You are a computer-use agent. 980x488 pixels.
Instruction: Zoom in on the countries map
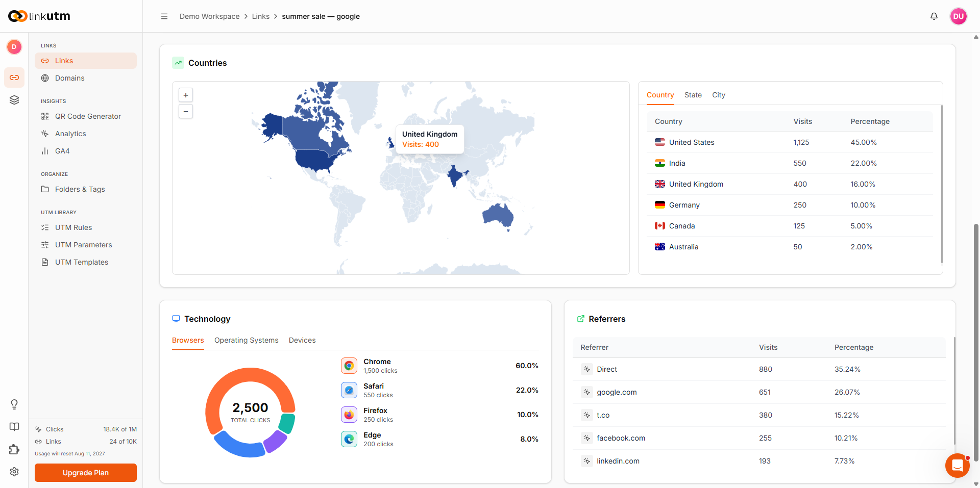click(x=186, y=95)
